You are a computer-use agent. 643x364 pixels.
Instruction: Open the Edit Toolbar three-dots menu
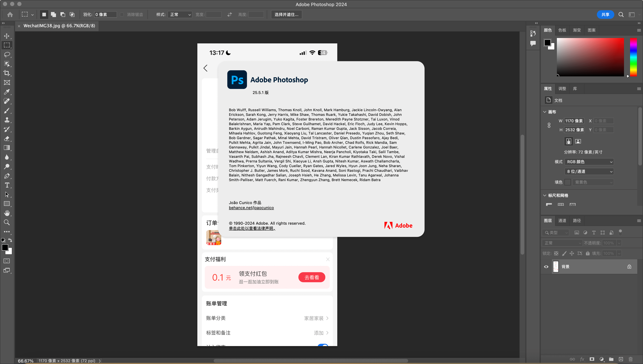click(x=7, y=232)
